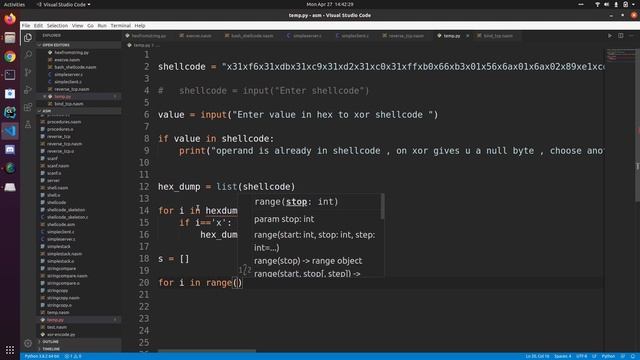Launch Google Chrome from the dock
Viewport: 640px width, 360px height.
[10, 56]
